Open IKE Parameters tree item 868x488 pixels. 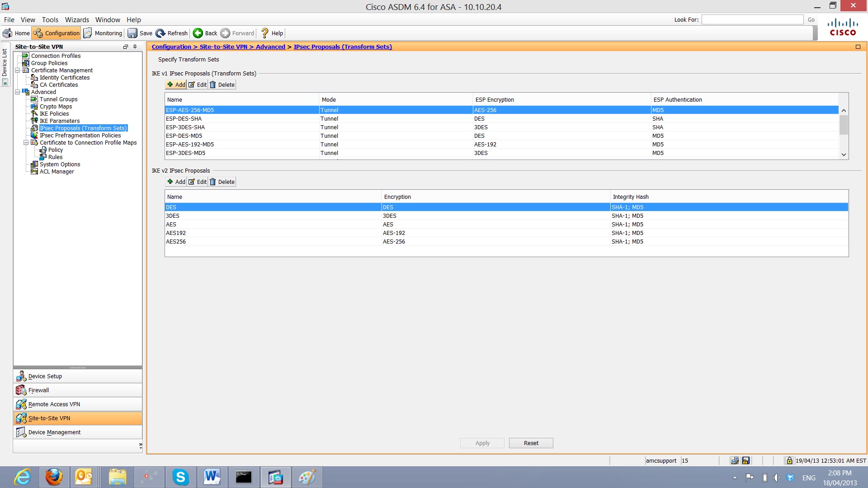[x=60, y=121]
